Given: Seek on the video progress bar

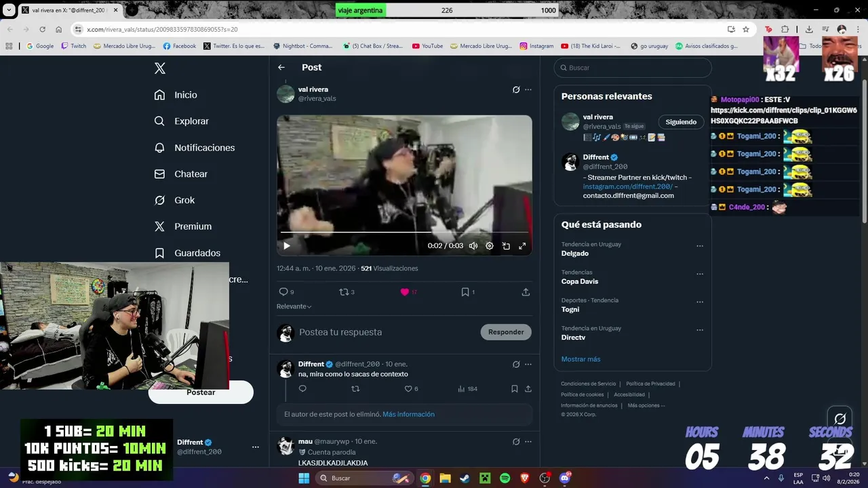Looking at the screenshot, I should (404, 232).
